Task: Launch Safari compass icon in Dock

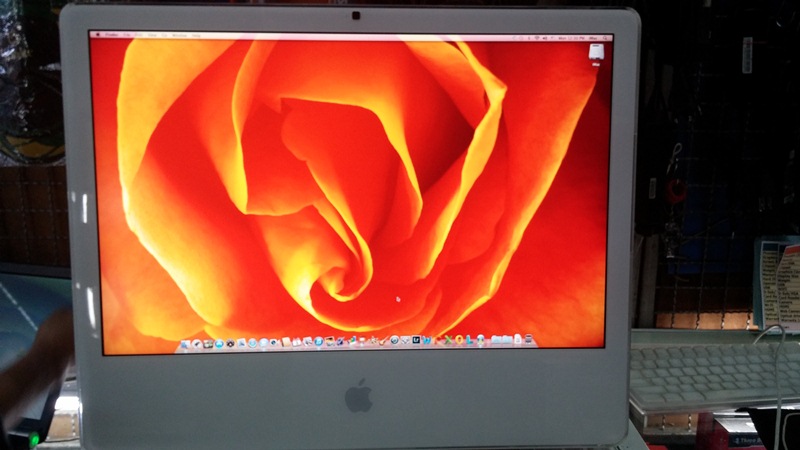Action: click(x=253, y=343)
